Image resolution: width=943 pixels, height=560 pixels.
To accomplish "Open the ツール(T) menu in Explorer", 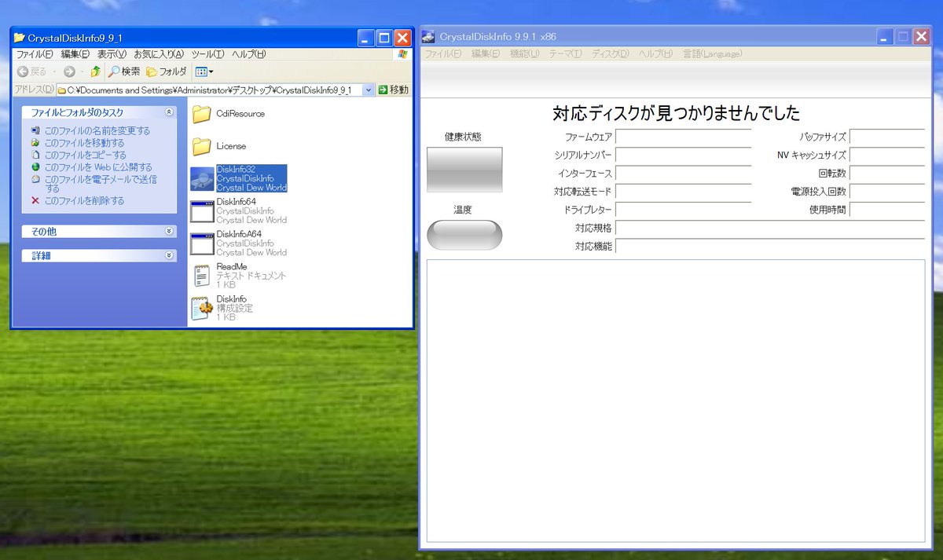I will point(208,54).
